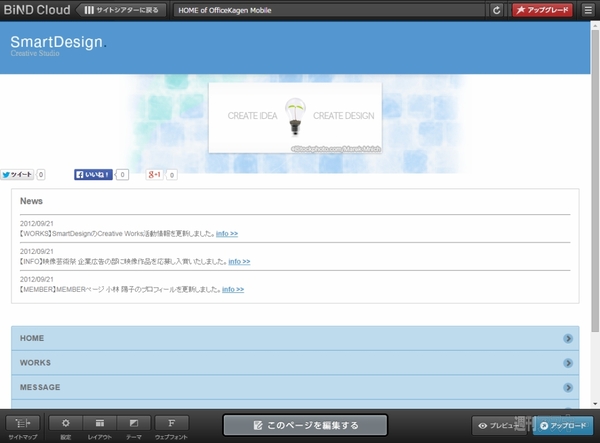Open info link for the WORKS news item

click(x=227, y=233)
